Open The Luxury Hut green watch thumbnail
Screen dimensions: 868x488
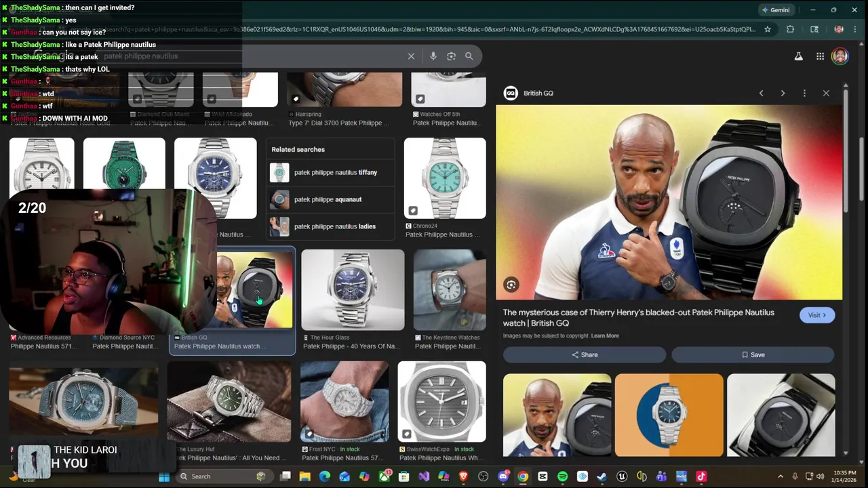229,401
